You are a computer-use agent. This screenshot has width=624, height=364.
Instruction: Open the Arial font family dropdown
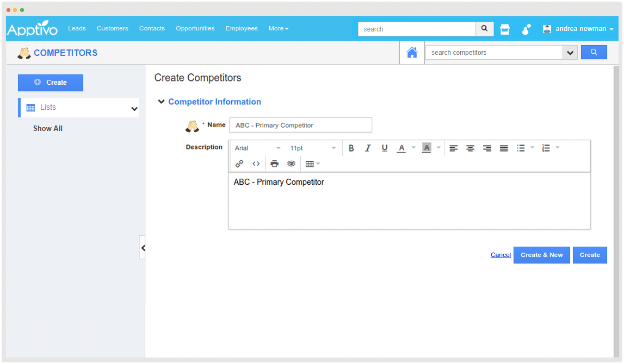pos(257,148)
